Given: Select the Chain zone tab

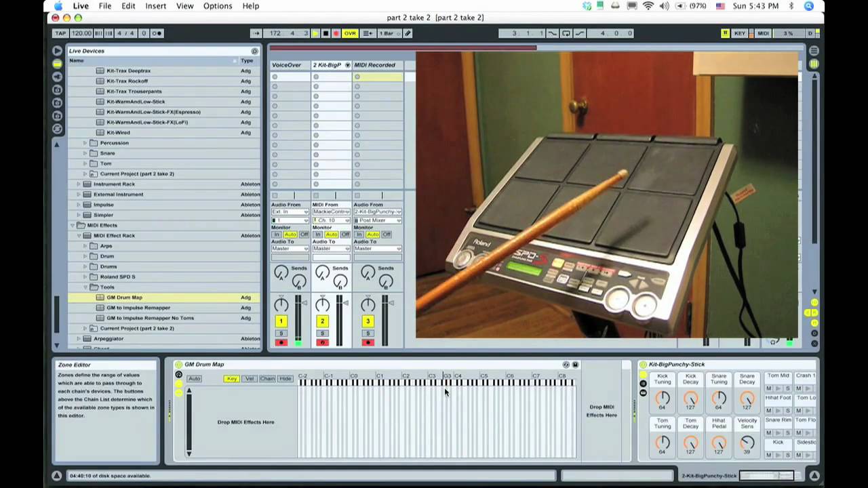Looking at the screenshot, I should tap(267, 379).
